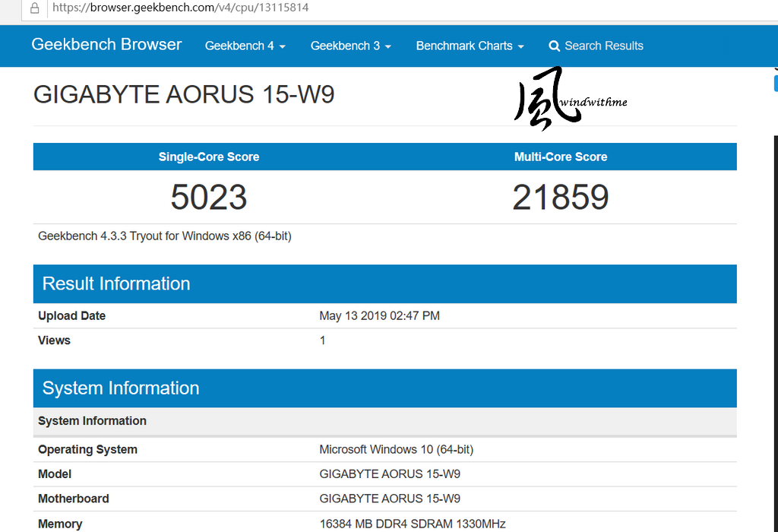The height and width of the screenshot is (532, 778).
Task: Click the Model row label
Action: click(x=55, y=474)
